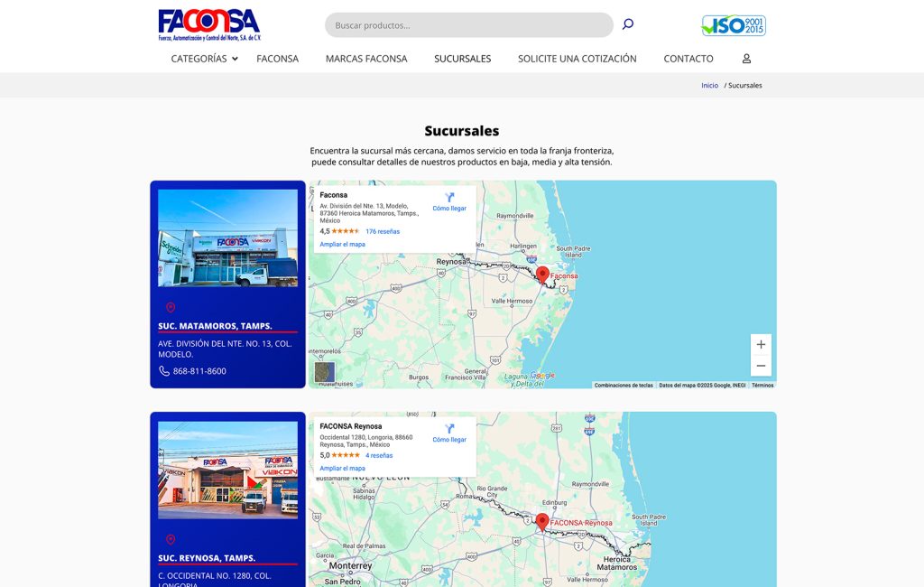Click Cómo llegar in Faconsa map card
This screenshot has height=587, width=924.
449,209
